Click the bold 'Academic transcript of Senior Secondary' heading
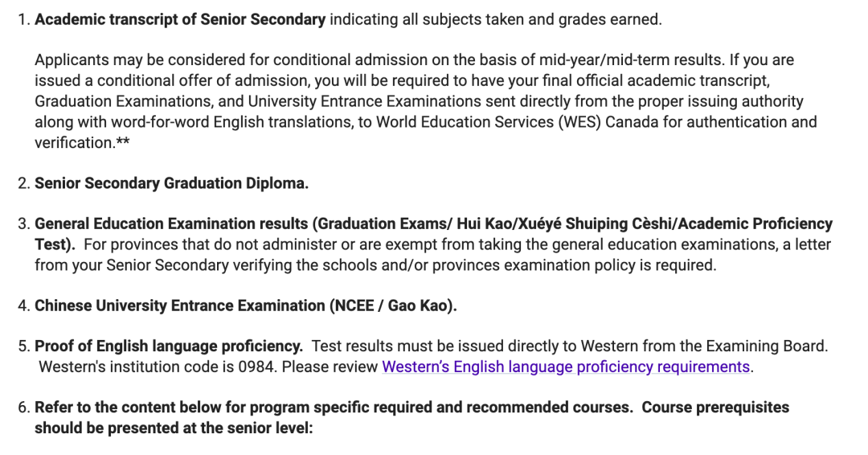 (x=180, y=19)
